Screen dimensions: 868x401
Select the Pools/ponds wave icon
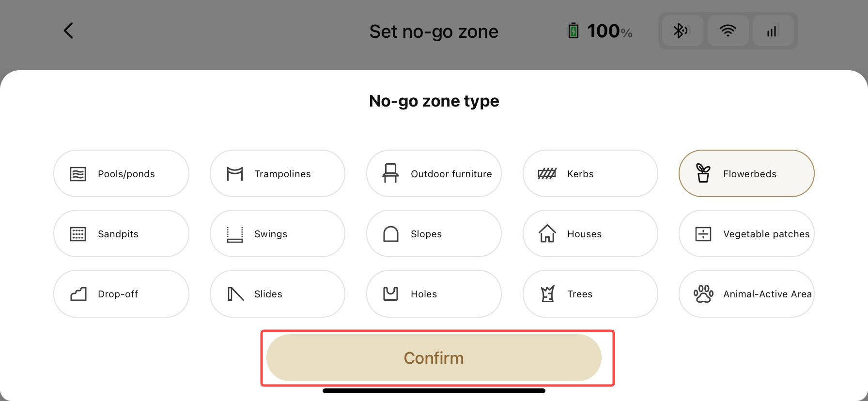(78, 174)
